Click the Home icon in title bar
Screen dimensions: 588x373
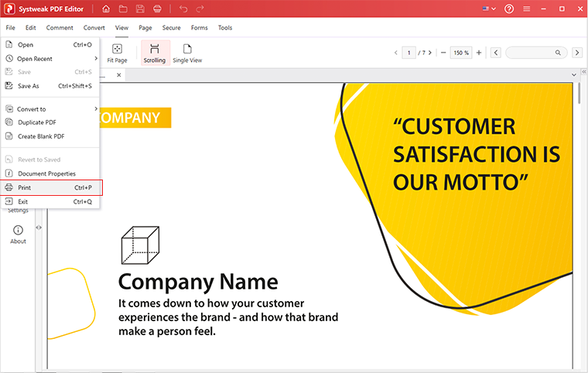[106, 9]
